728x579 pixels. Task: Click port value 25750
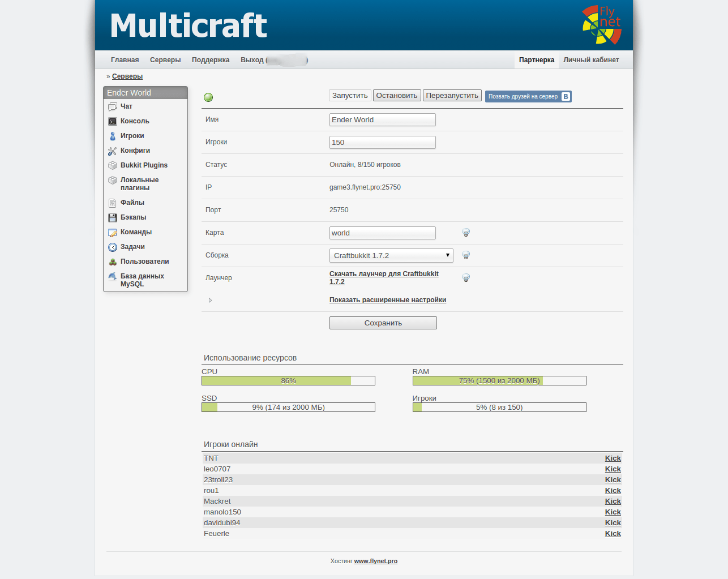click(x=339, y=210)
